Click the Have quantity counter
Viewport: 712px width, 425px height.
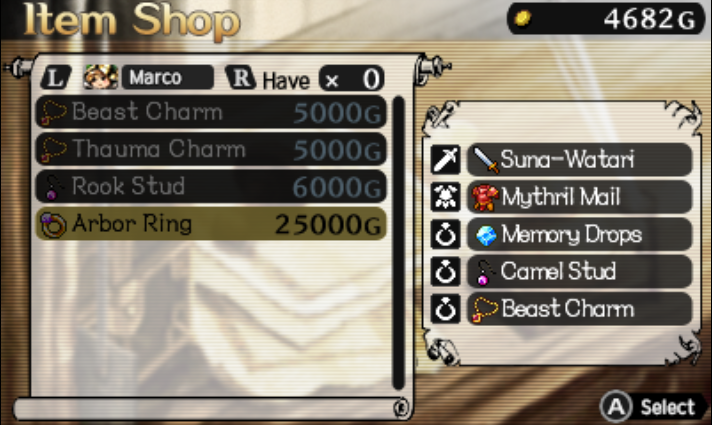click(x=351, y=79)
